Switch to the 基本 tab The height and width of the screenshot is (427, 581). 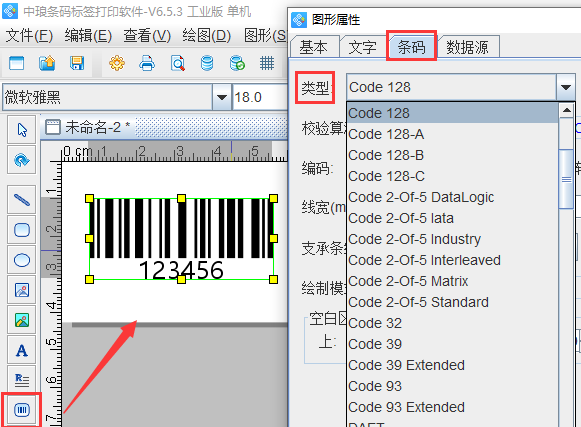point(314,47)
